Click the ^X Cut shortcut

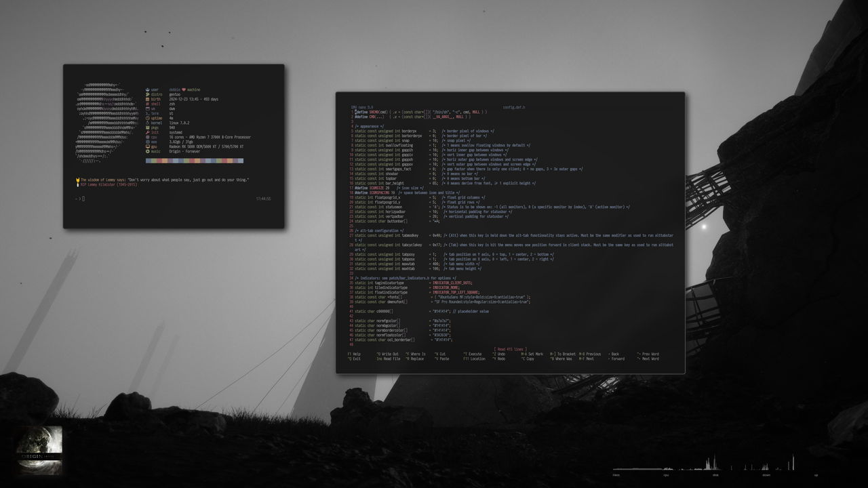(x=440, y=354)
